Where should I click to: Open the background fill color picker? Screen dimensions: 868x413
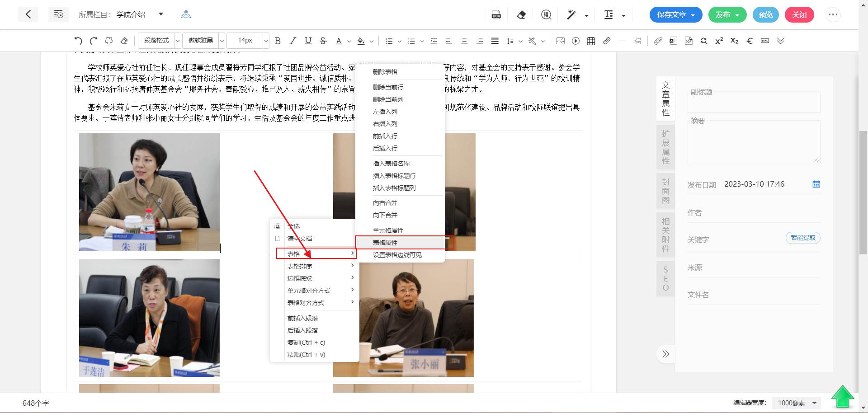[361, 41]
